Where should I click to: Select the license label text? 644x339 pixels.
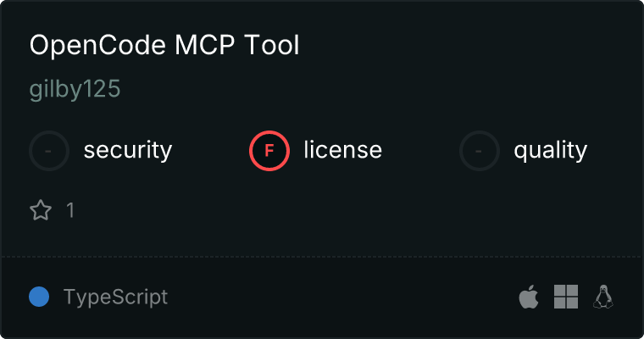343,149
